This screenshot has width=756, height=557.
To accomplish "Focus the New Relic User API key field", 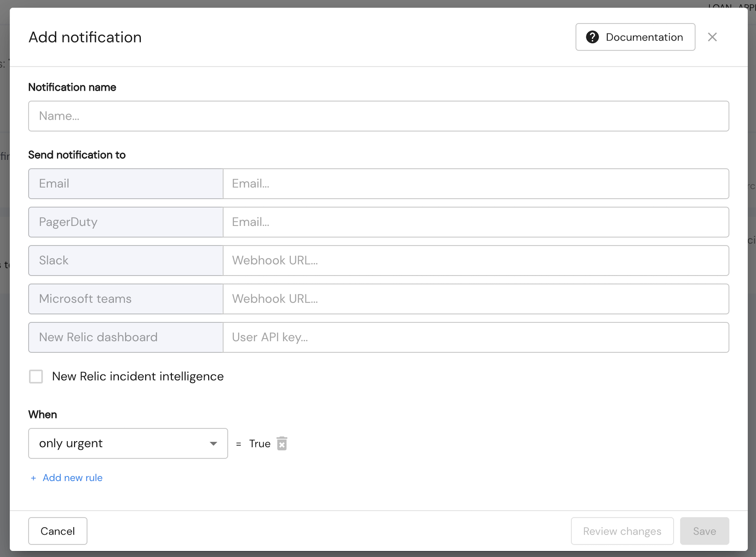I will (476, 338).
